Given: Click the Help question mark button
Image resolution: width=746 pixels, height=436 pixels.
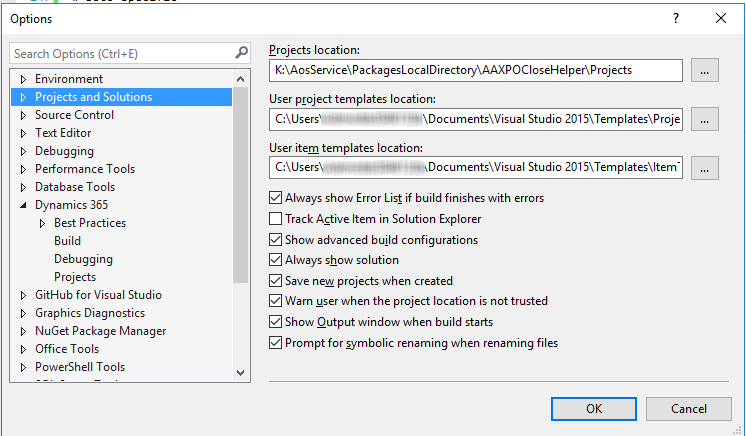Looking at the screenshot, I should point(677,18).
